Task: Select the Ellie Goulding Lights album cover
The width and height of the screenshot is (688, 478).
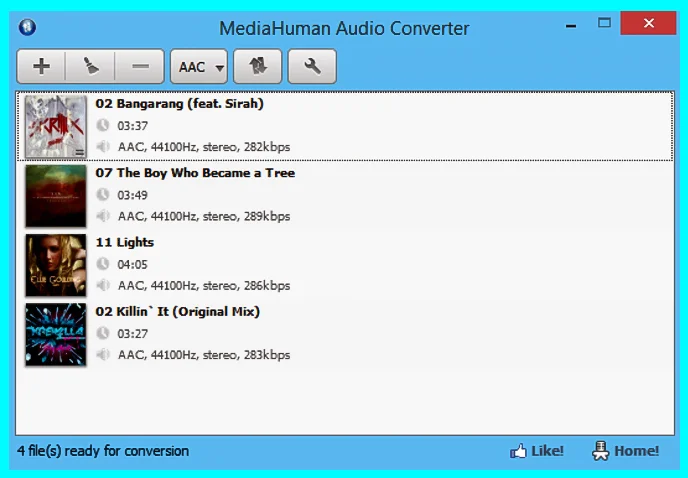Action: click(x=56, y=265)
